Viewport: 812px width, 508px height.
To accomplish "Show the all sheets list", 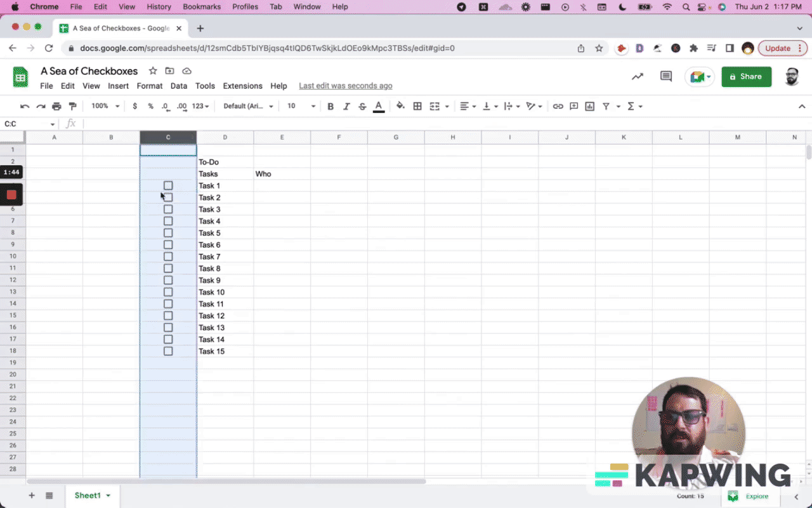I will coord(49,495).
